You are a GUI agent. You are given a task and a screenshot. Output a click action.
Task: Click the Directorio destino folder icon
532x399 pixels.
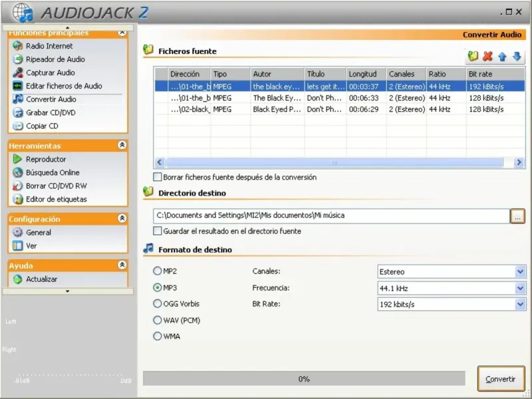(148, 192)
